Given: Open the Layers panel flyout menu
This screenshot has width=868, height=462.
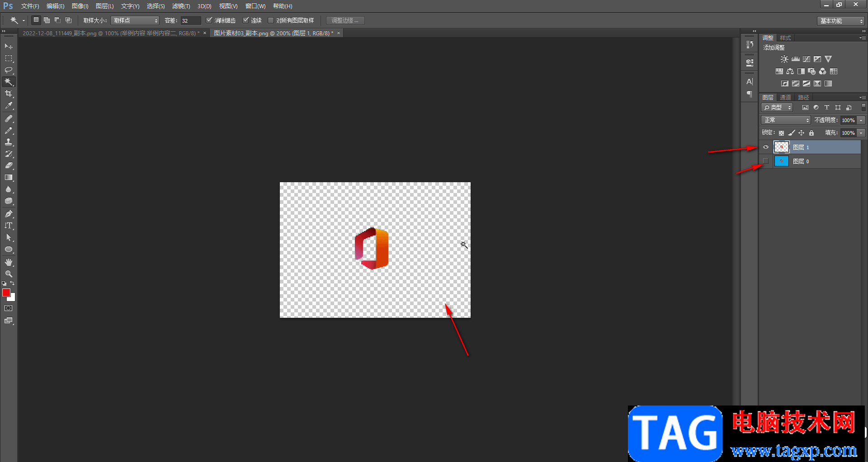Looking at the screenshot, I should [x=863, y=97].
